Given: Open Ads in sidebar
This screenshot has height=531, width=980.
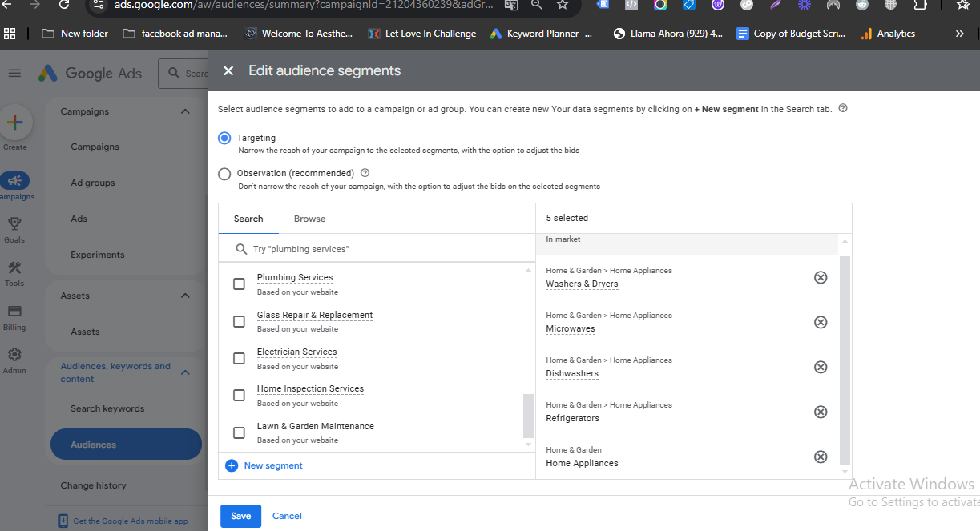Looking at the screenshot, I should 79,219.
